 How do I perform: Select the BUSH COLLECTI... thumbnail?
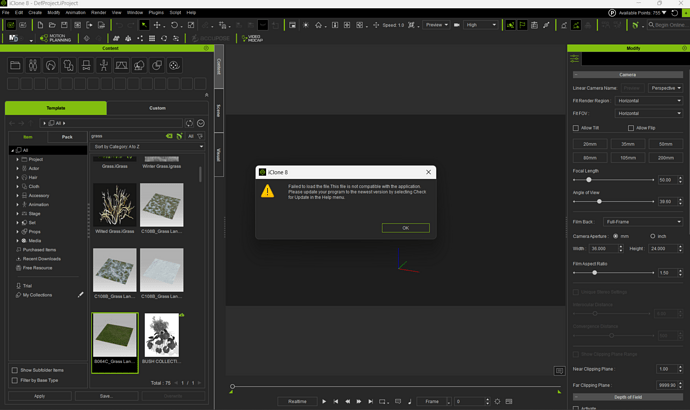tap(161, 335)
